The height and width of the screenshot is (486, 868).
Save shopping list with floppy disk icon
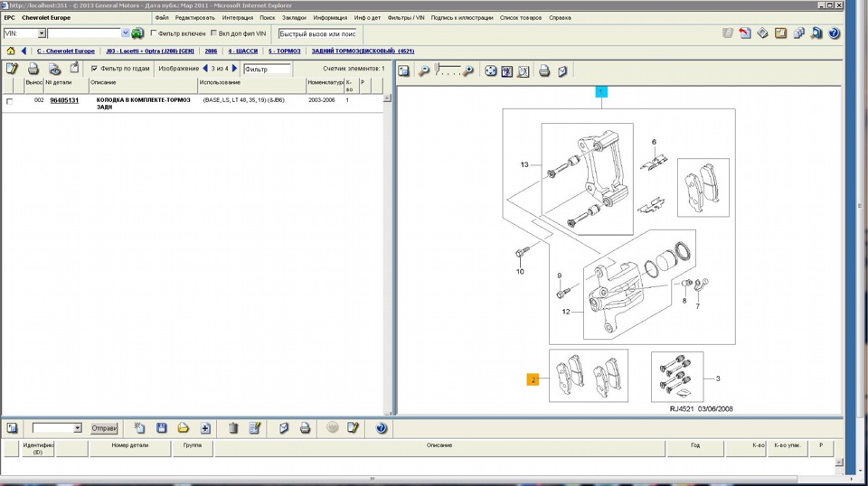162,428
